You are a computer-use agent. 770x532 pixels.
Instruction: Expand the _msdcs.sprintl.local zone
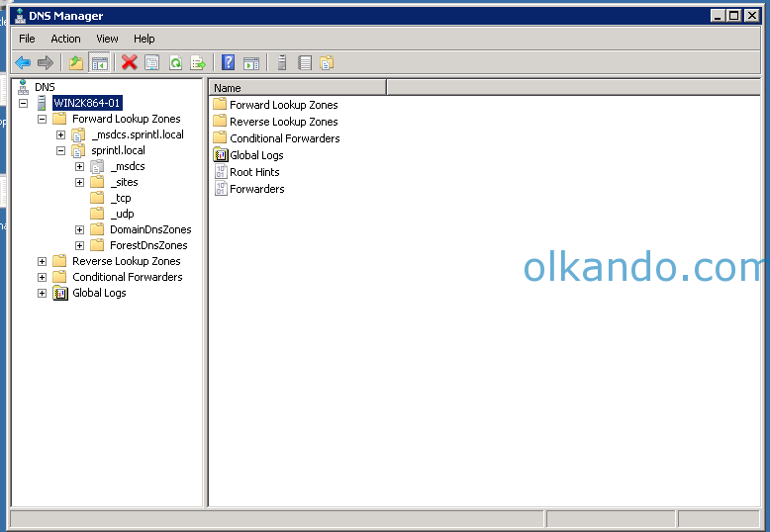point(61,134)
